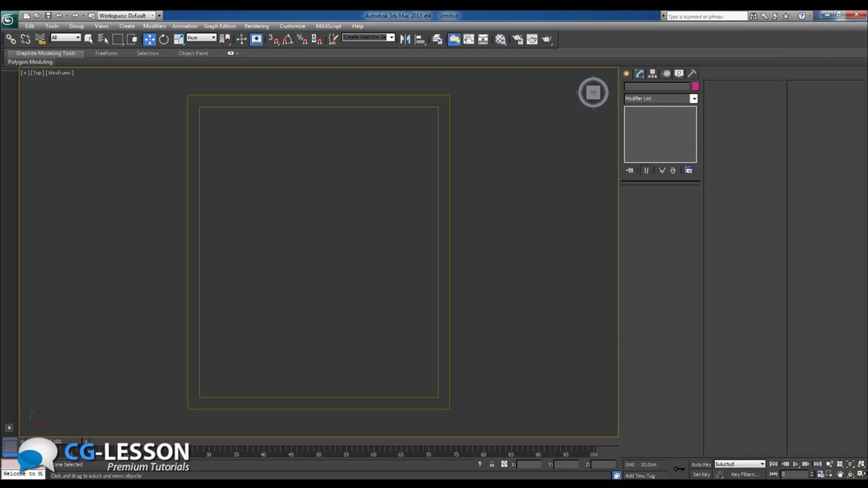868x488 pixels.
Task: Click the Render Production teapot icon
Action: point(546,39)
